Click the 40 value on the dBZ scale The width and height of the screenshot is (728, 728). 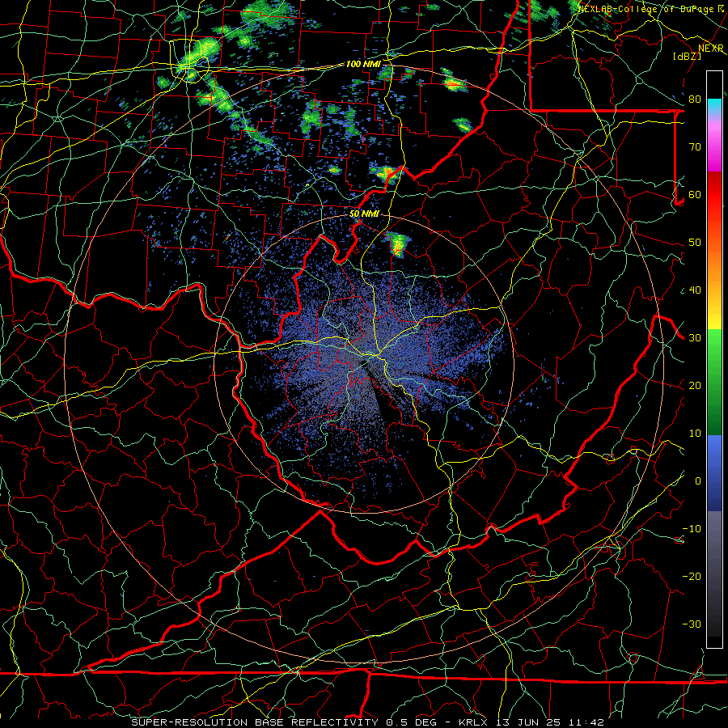click(695, 290)
